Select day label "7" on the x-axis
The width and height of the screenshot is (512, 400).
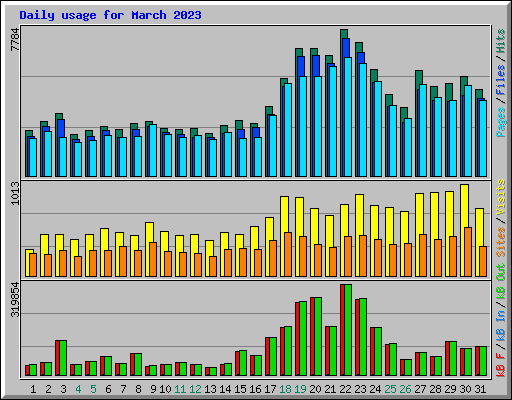click(123, 389)
